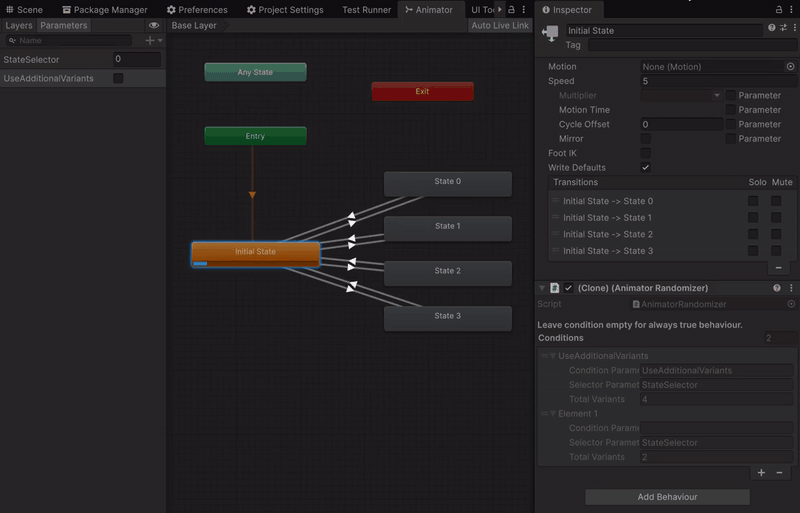
Task: Click the Base Layer breadcrumb
Action: tap(194, 26)
